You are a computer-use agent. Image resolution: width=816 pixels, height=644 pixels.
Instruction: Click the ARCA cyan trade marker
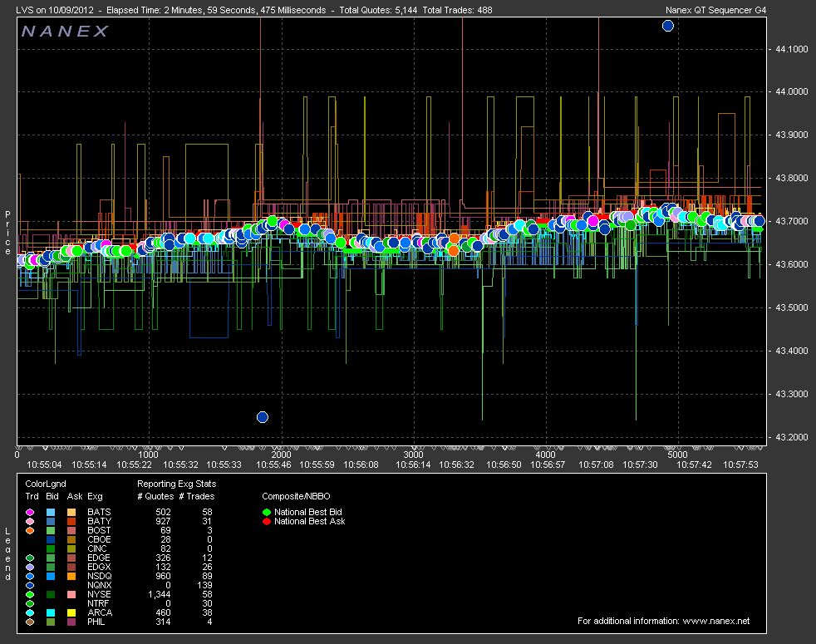(30, 612)
